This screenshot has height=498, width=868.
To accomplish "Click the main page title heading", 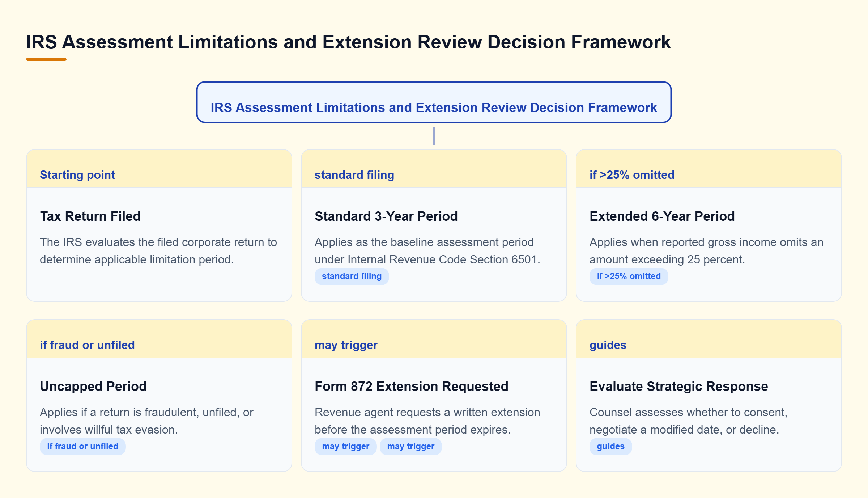I will (348, 42).
